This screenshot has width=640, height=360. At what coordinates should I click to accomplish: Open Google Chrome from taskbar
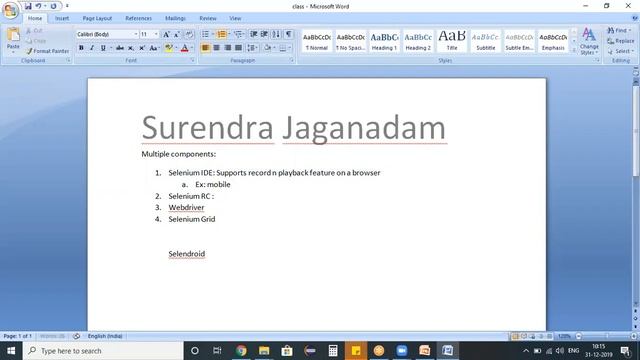click(241, 351)
